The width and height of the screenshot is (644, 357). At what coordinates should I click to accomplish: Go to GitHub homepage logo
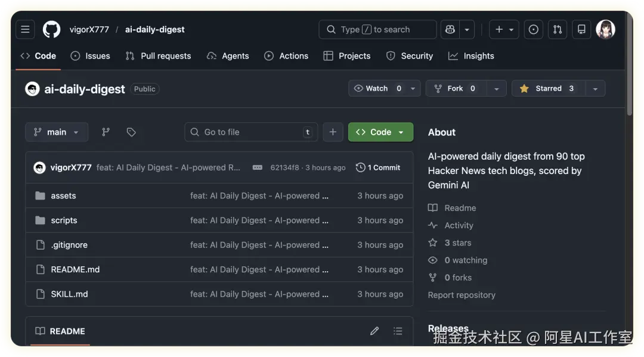coord(52,30)
